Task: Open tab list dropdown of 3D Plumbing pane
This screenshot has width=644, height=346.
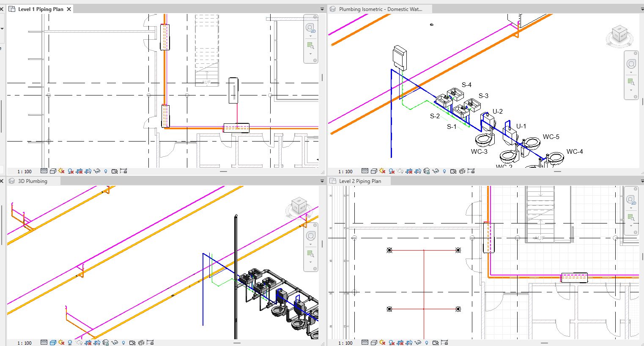Action: pos(322,181)
